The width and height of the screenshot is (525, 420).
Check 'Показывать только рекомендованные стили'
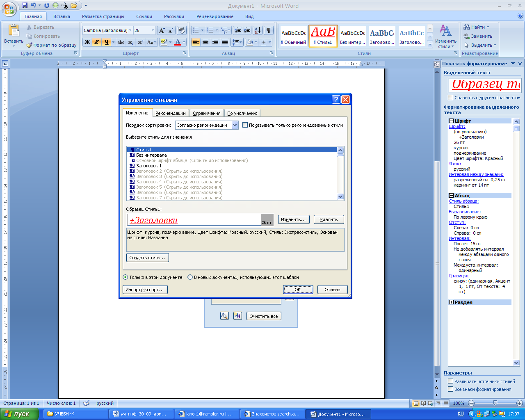pos(245,125)
